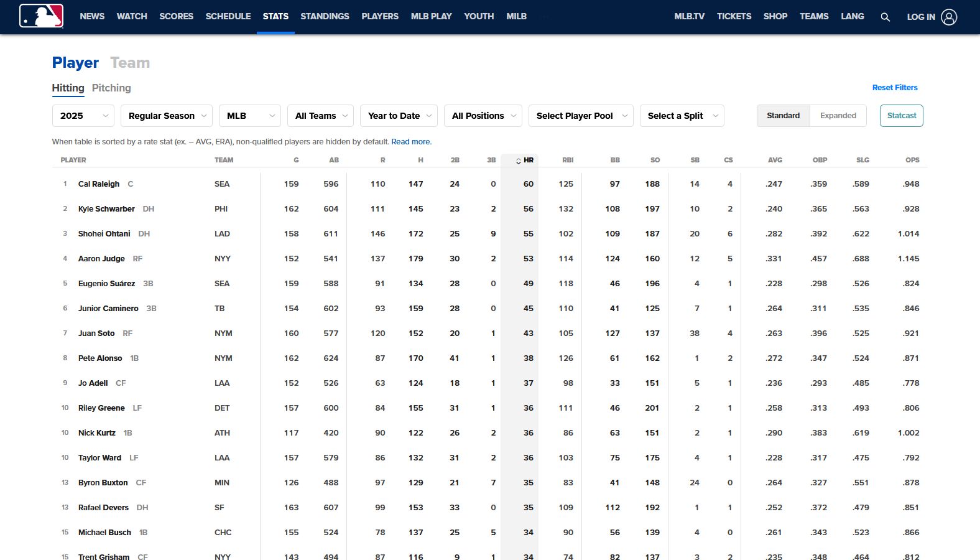Expand the Select a Split dropdown
This screenshot has width=980, height=560.
pyautogui.click(x=682, y=116)
